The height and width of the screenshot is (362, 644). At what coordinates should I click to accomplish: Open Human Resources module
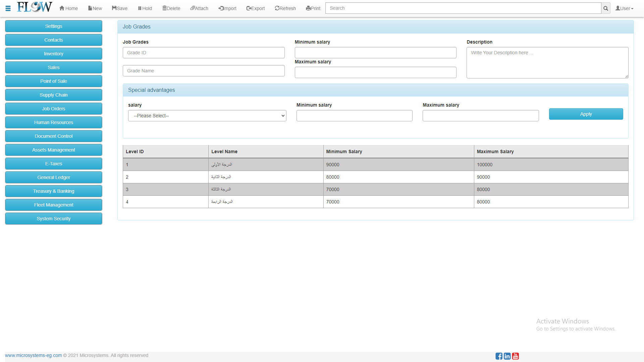pyautogui.click(x=54, y=122)
